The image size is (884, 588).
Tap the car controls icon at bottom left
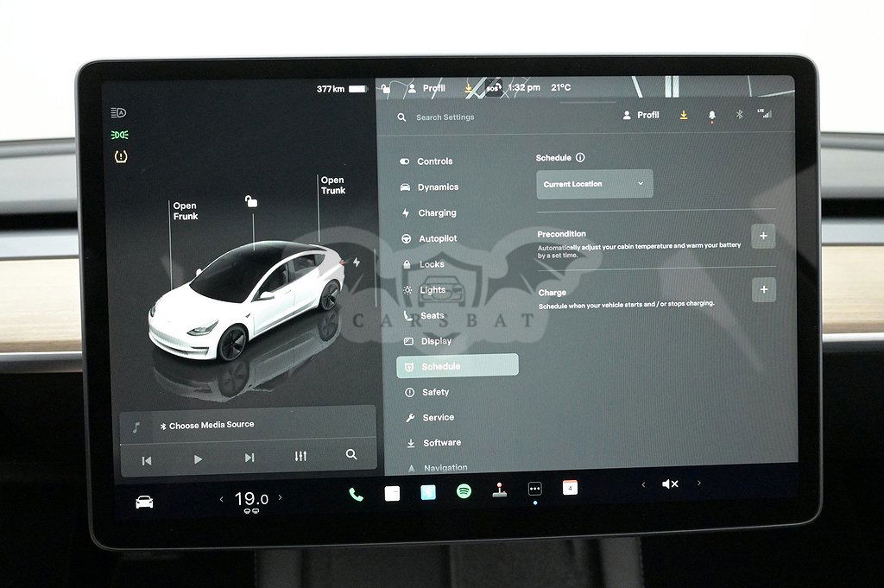144,502
